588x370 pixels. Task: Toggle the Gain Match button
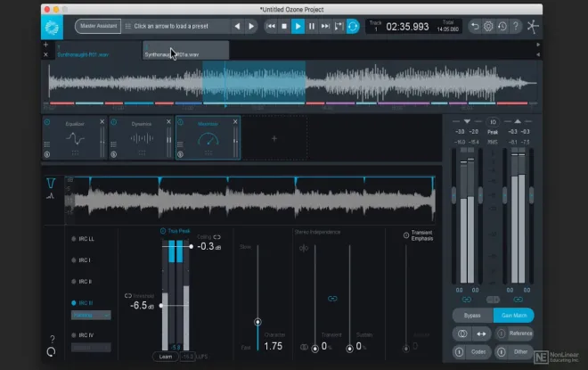coord(514,316)
